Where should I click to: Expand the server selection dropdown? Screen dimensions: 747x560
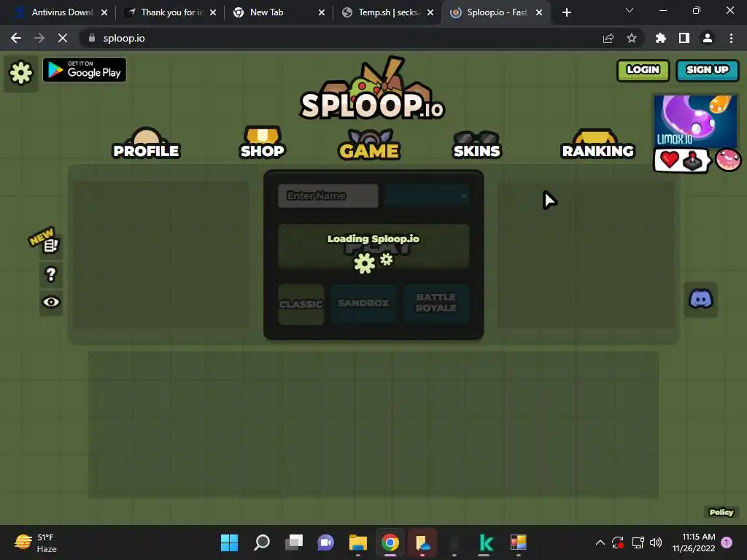click(427, 195)
